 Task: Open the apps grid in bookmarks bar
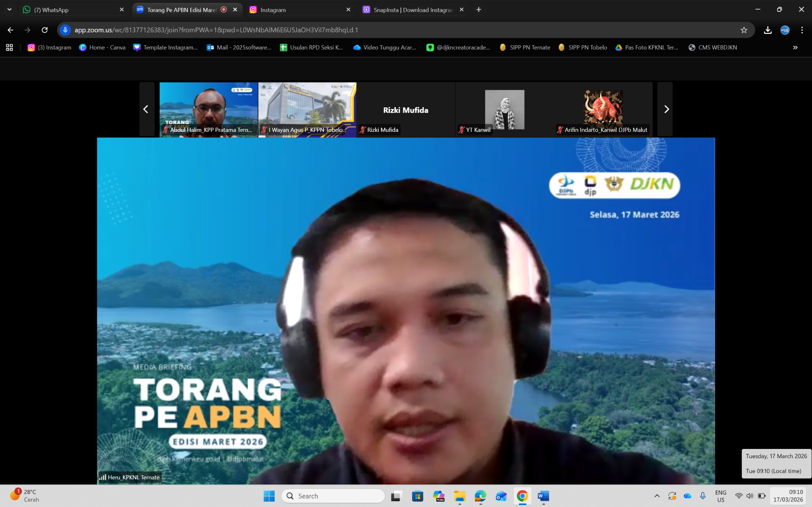(10, 47)
